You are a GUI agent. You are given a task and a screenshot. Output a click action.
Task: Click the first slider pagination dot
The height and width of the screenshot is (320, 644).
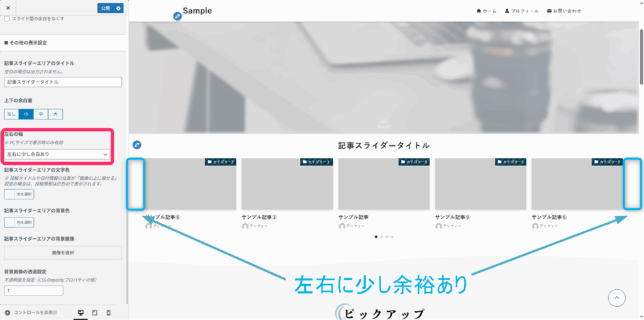pyautogui.click(x=376, y=236)
